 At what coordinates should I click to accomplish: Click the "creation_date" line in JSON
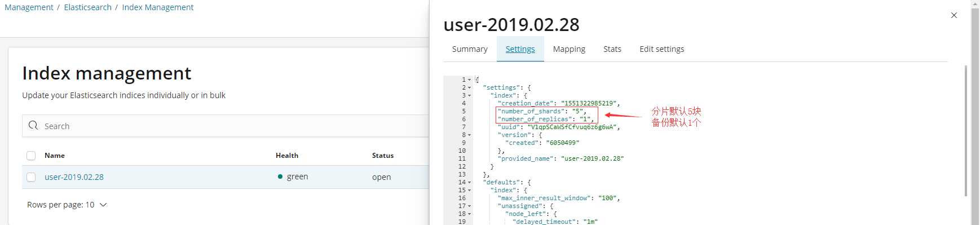tap(559, 103)
